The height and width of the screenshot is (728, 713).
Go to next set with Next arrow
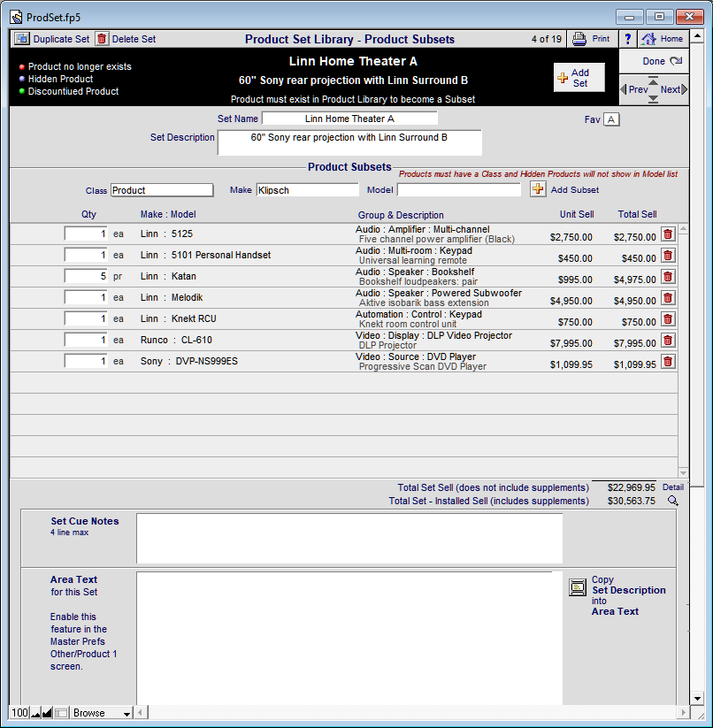coord(674,89)
